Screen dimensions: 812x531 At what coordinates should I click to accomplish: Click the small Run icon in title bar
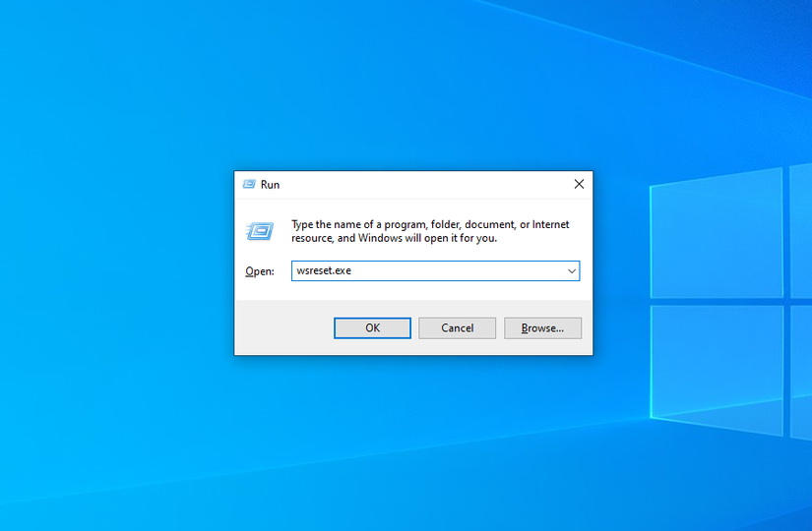pyautogui.click(x=248, y=184)
